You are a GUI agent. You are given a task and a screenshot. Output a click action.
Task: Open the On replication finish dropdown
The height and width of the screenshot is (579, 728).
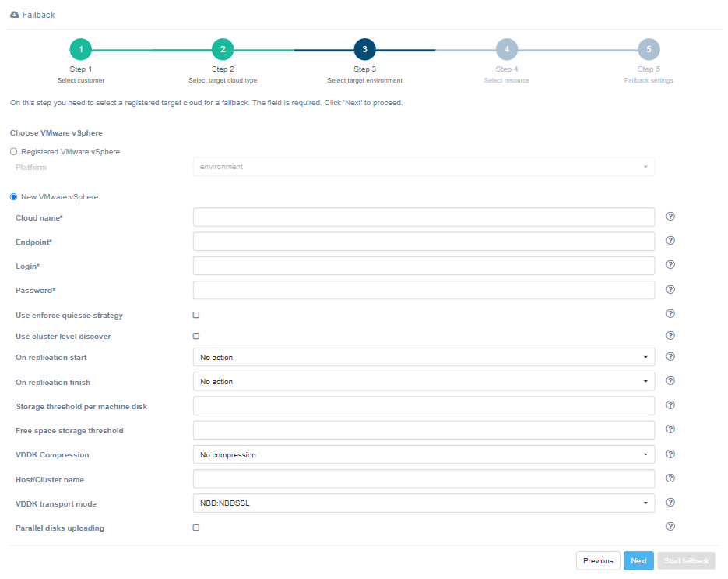click(x=424, y=382)
